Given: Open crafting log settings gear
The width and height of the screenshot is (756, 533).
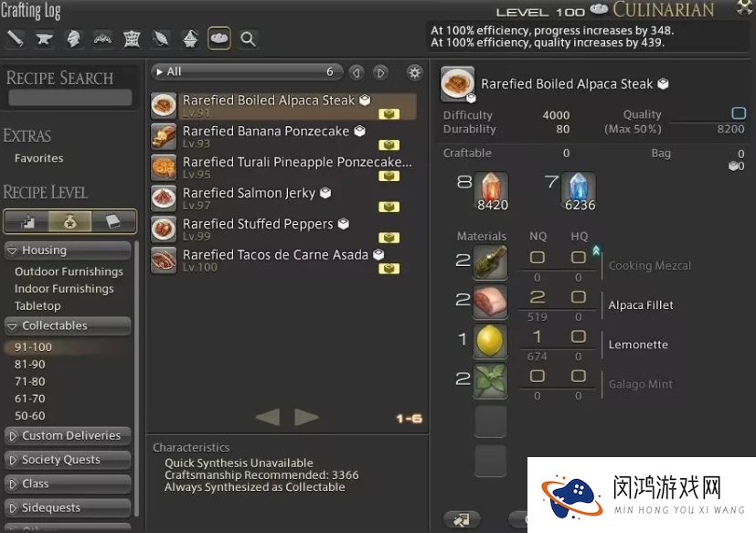Looking at the screenshot, I should pos(414,73).
